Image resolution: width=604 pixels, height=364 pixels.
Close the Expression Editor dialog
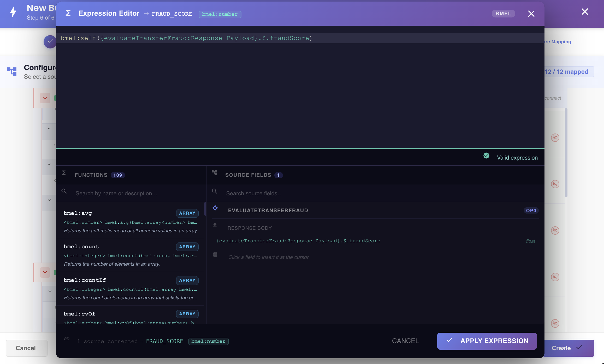[531, 14]
